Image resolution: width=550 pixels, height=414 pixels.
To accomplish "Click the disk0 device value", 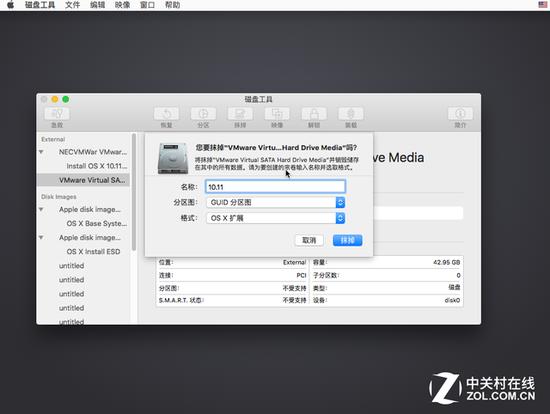I will (452, 300).
